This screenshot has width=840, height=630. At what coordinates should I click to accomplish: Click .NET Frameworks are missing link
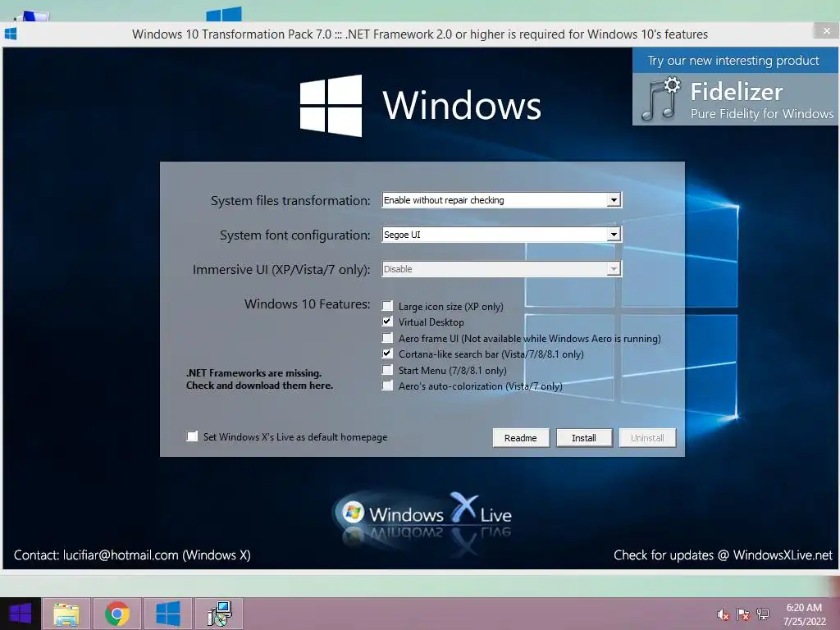pos(259,379)
